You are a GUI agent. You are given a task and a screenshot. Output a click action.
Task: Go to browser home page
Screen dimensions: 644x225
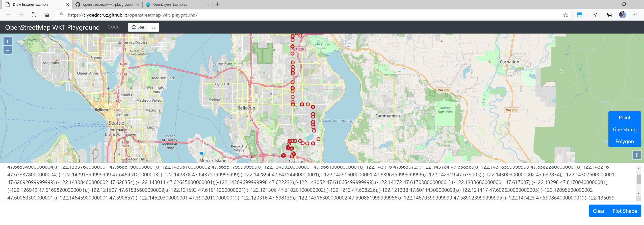[47, 15]
